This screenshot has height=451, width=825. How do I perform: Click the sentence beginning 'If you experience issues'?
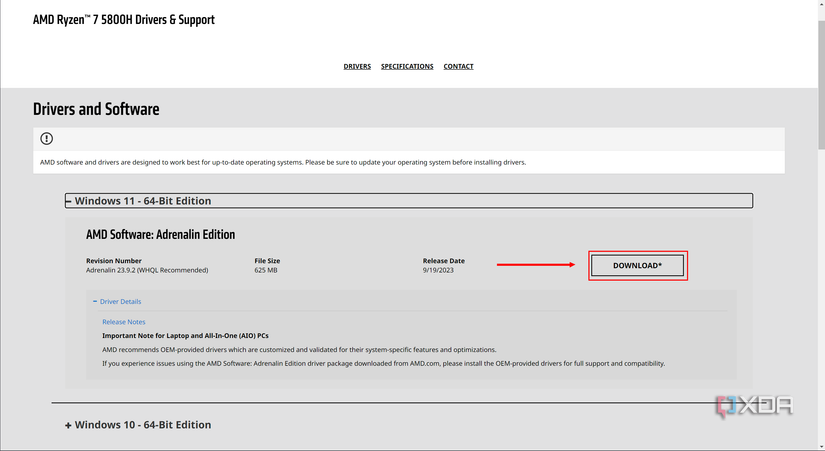pos(384,363)
